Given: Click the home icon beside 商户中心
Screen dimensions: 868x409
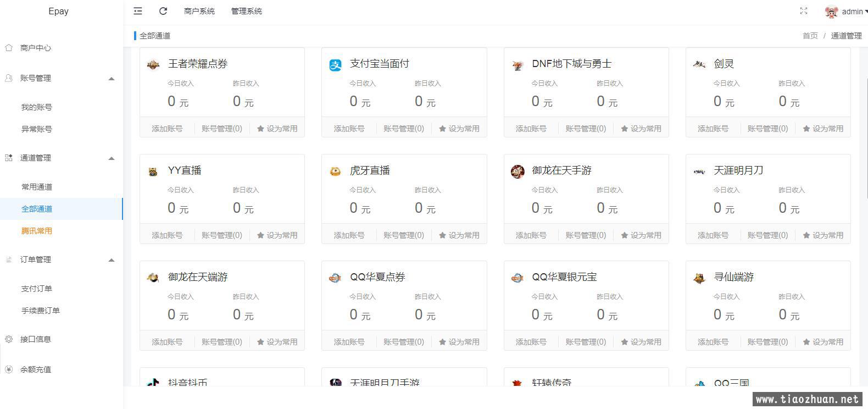Looking at the screenshot, I should coord(9,48).
